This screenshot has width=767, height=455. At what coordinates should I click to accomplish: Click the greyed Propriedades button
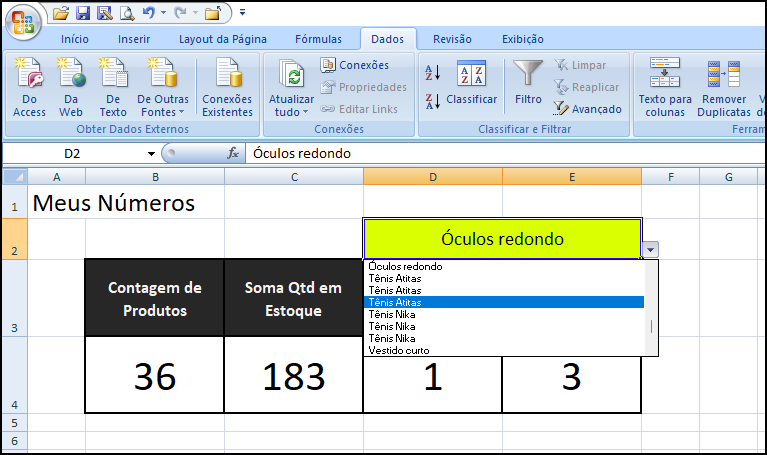[363, 87]
